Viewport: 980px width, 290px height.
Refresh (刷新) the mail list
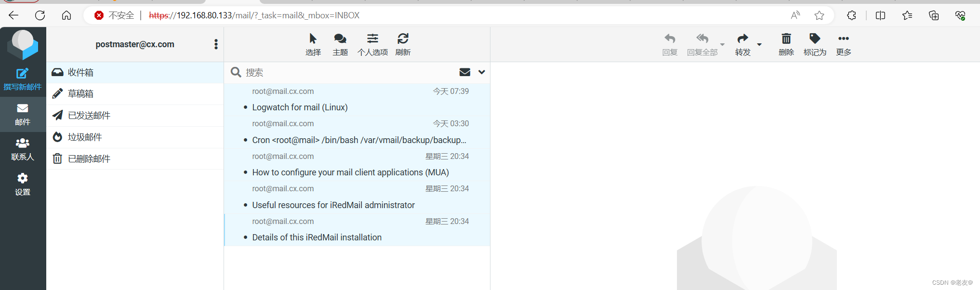click(x=403, y=44)
